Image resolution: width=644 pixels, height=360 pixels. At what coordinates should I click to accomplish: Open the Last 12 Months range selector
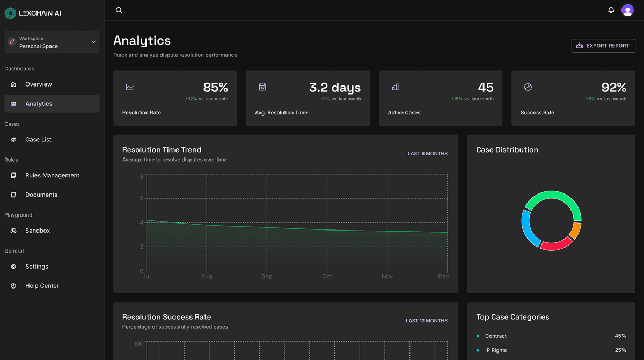[x=426, y=321]
